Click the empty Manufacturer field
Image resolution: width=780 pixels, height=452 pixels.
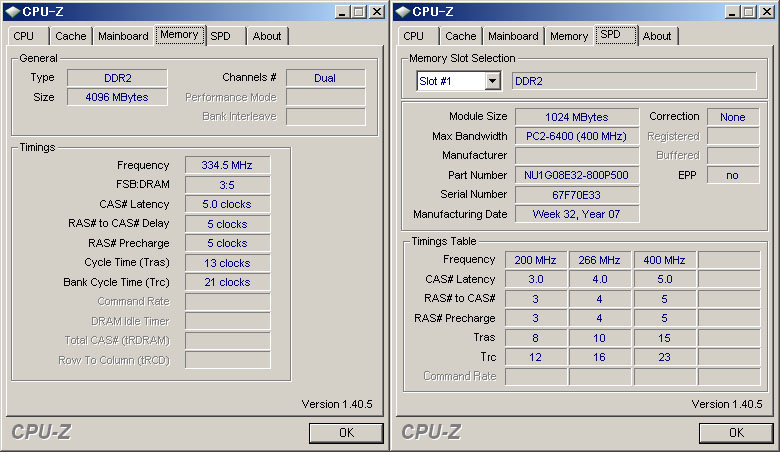click(x=577, y=156)
